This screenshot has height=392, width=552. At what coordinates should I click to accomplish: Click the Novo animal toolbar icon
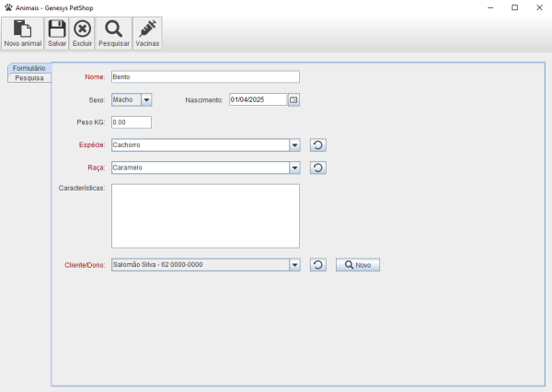[x=23, y=33]
